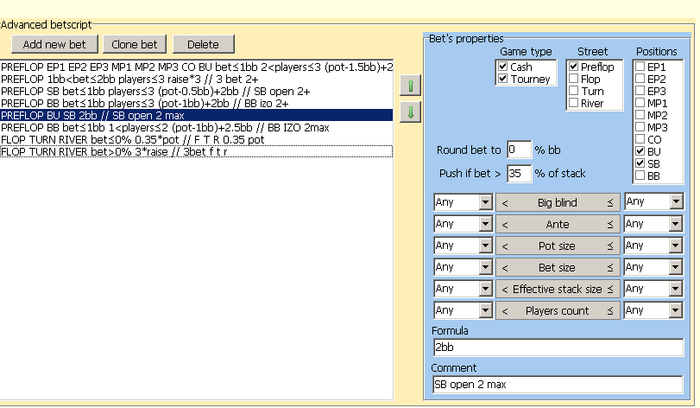The image size is (700, 408).
Task: Check the BB position box
Action: point(640,175)
